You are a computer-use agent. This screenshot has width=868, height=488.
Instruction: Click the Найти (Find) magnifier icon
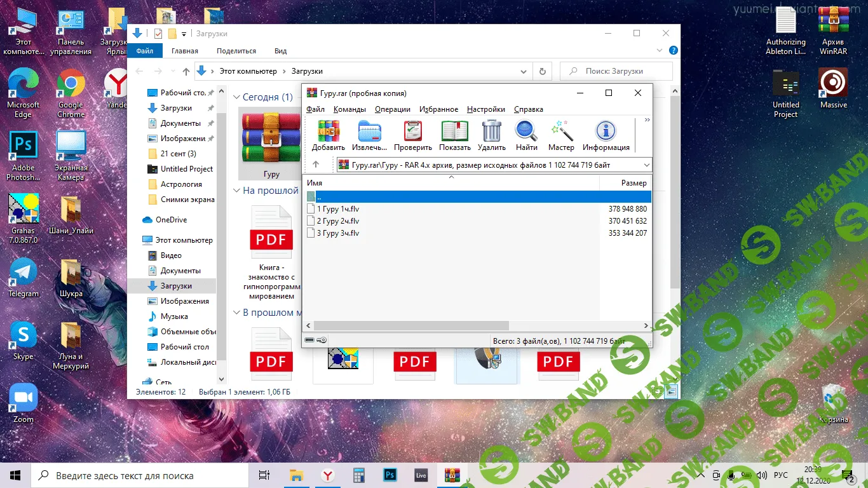pyautogui.click(x=526, y=135)
